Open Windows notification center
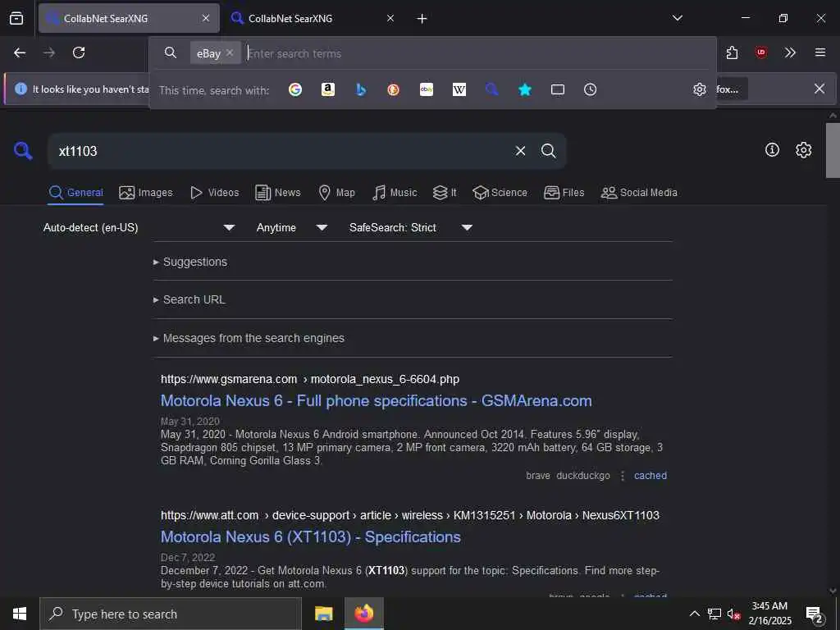This screenshot has width=840, height=630. 815,614
